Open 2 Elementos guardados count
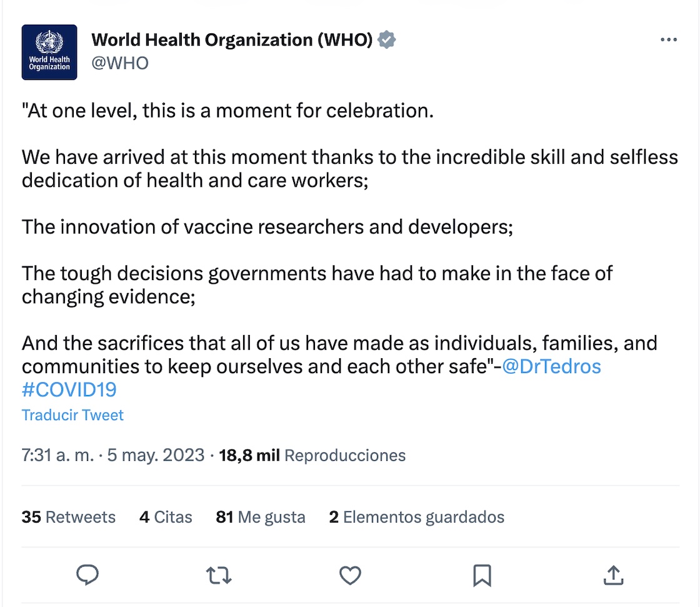Image resolution: width=700 pixels, height=607 pixels. [x=416, y=517]
